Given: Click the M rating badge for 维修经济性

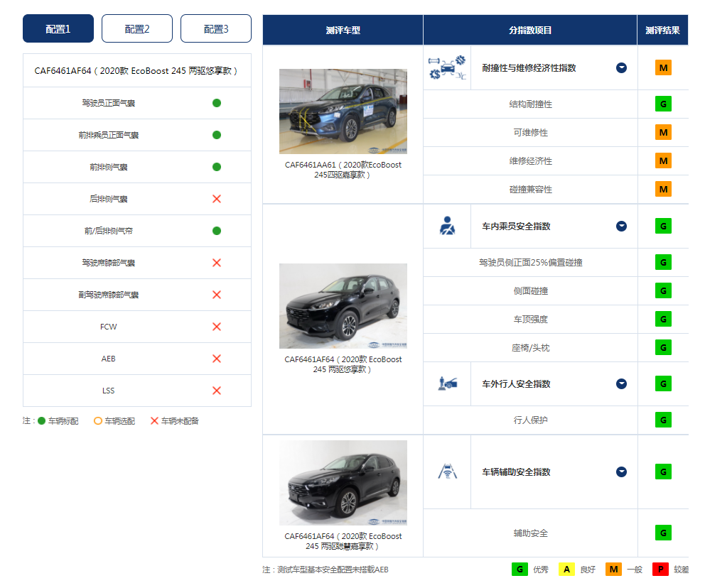Looking at the screenshot, I should [x=663, y=160].
